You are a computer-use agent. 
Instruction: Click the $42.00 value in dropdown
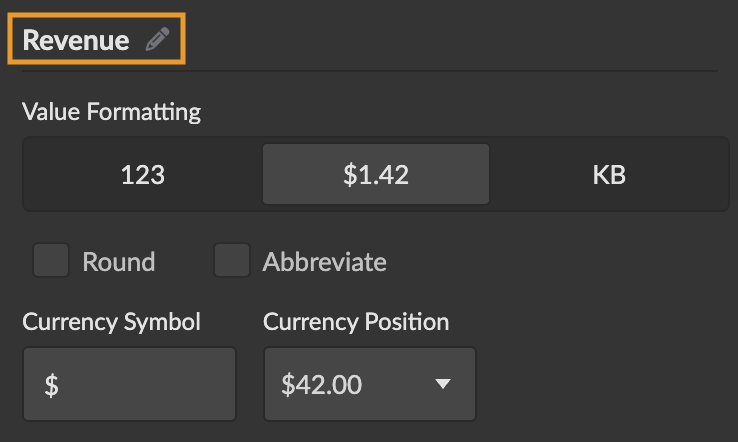point(320,384)
